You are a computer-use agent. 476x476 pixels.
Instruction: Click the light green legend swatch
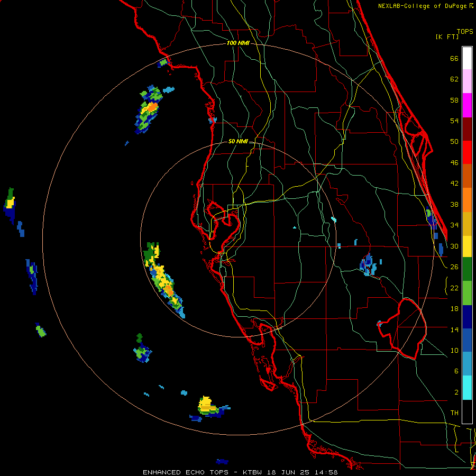pyautogui.click(x=467, y=293)
